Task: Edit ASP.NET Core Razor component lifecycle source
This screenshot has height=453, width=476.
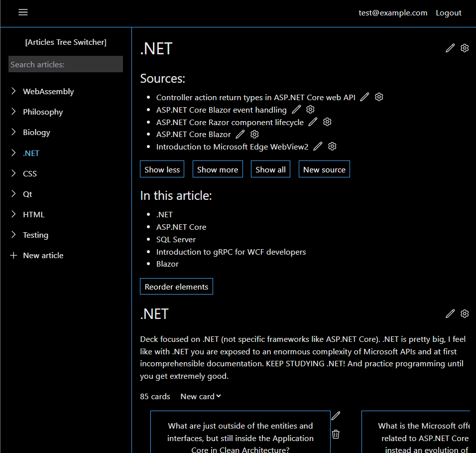Action: pos(313,122)
